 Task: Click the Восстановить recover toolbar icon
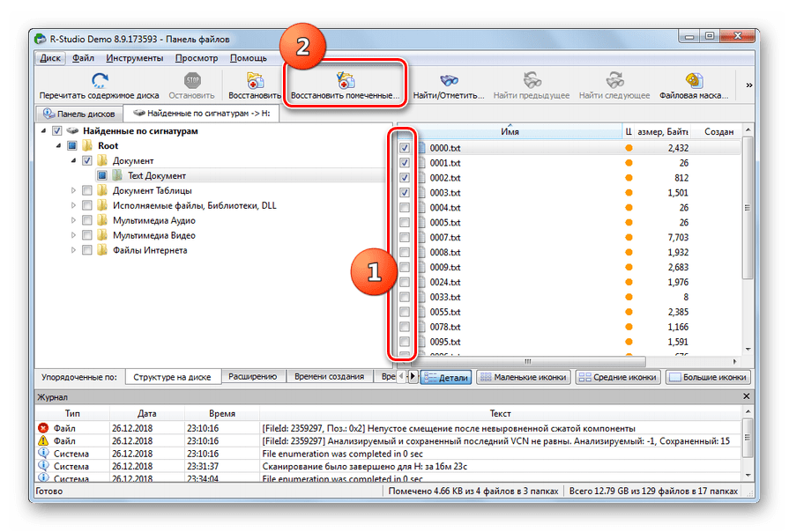pos(255,80)
